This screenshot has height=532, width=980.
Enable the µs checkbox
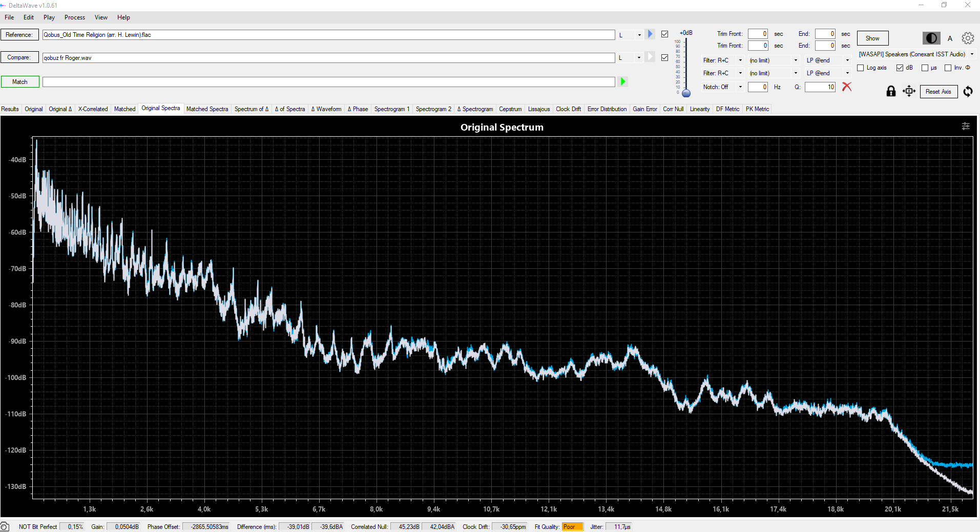coord(925,68)
